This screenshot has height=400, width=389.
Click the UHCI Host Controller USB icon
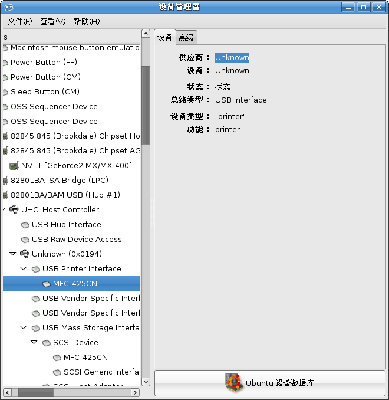(x=14, y=210)
